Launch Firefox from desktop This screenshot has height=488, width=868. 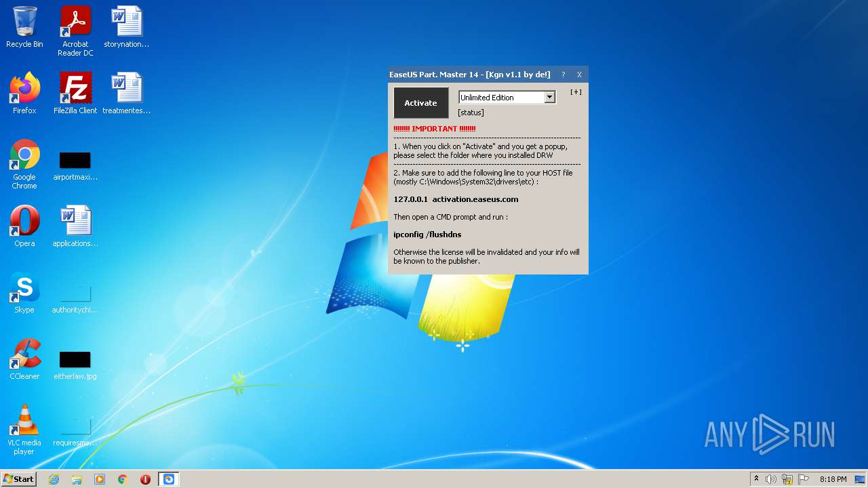(24, 94)
